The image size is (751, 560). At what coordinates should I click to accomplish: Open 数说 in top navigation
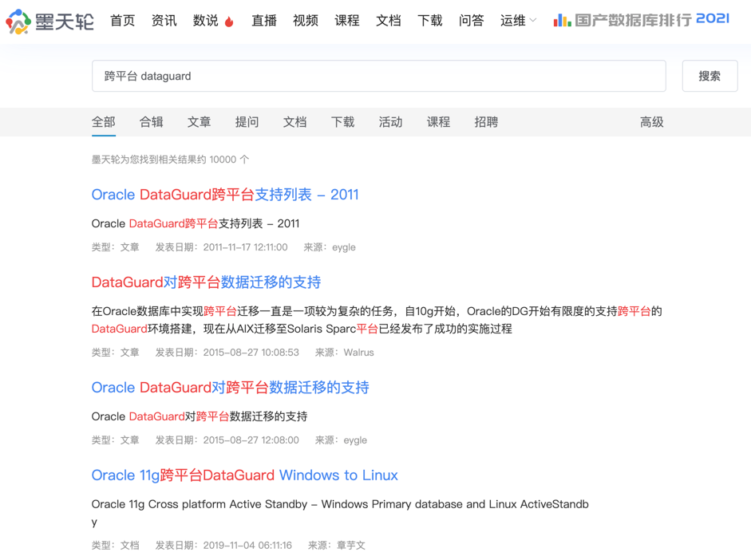[205, 21]
